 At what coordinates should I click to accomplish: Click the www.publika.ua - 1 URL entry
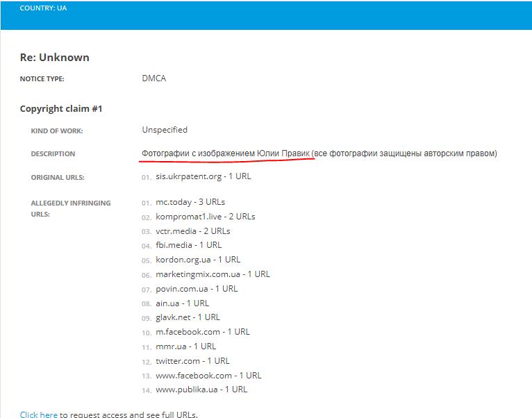(x=201, y=390)
